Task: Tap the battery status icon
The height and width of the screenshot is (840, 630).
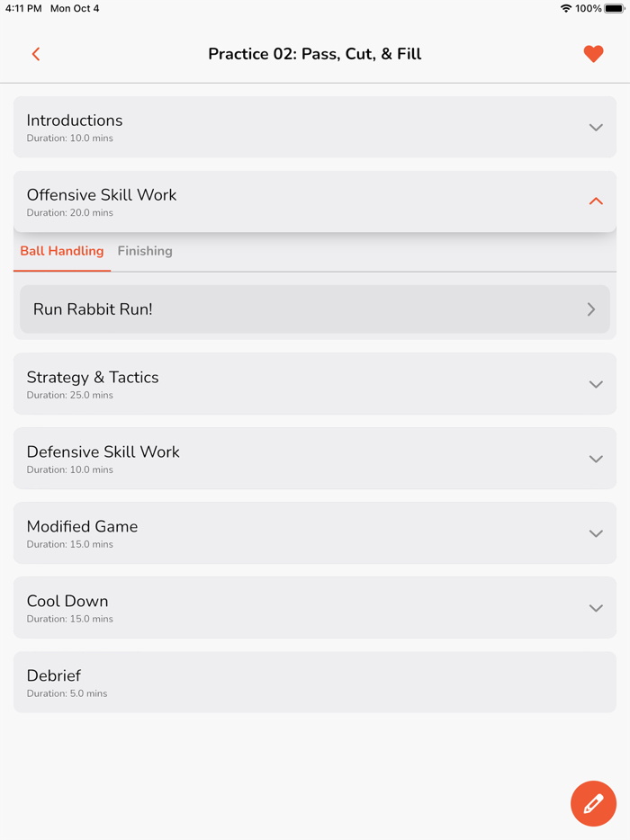Action: pyautogui.click(x=614, y=8)
